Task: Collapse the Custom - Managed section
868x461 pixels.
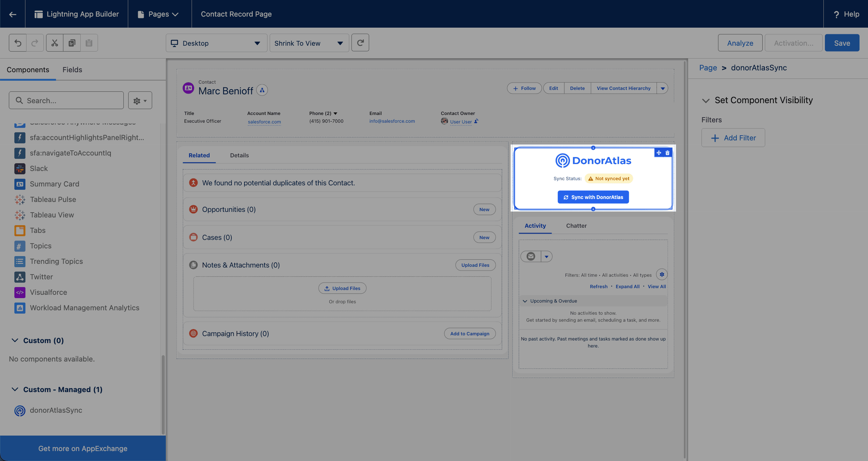Action: 15,389
